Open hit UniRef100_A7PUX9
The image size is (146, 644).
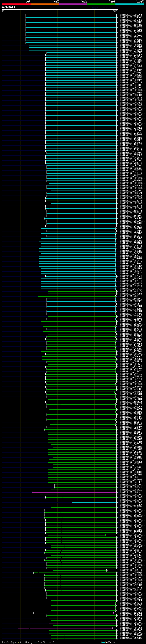[131, 35]
